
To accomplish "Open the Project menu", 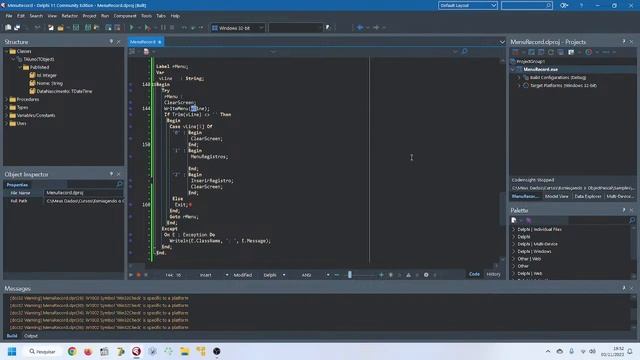I will (89, 16).
